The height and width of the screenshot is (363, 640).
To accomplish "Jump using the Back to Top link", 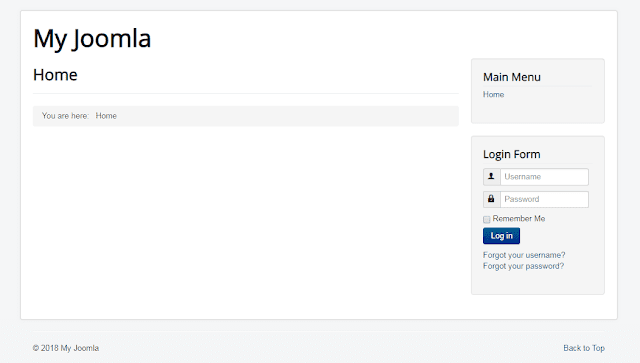I will pyautogui.click(x=584, y=348).
